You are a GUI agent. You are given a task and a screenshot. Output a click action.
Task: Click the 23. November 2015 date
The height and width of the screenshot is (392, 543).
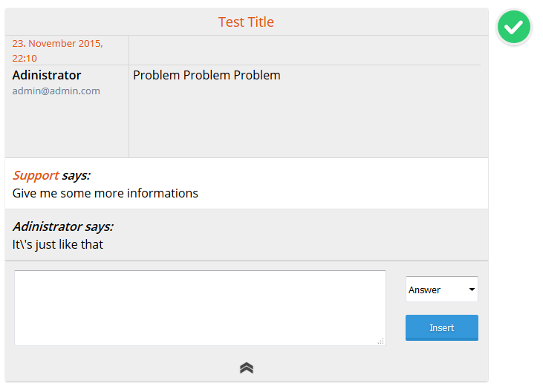tap(57, 44)
